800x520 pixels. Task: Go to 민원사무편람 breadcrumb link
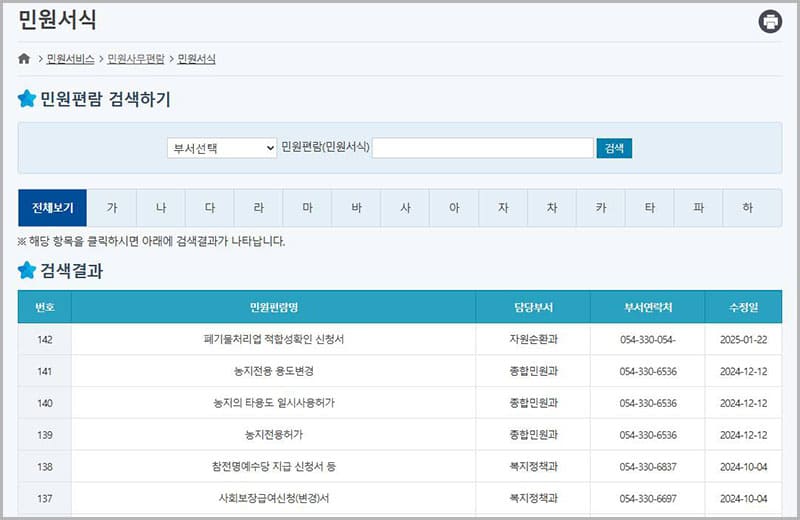tap(136, 59)
